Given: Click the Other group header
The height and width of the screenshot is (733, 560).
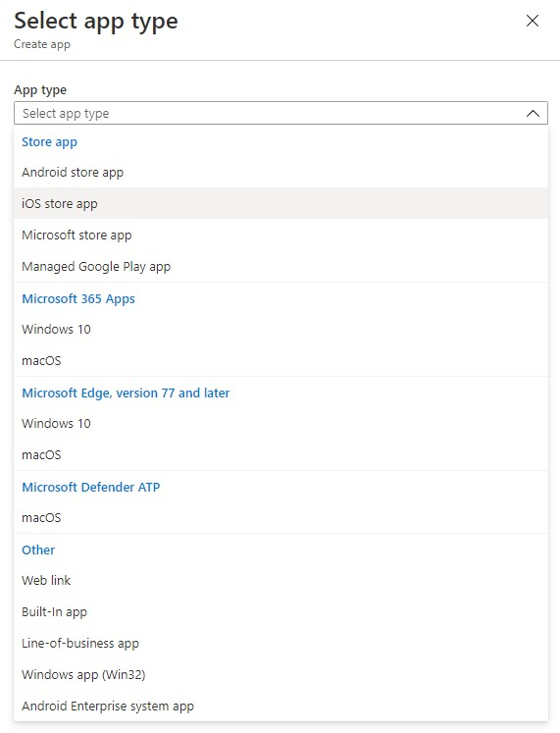Looking at the screenshot, I should [x=38, y=550].
